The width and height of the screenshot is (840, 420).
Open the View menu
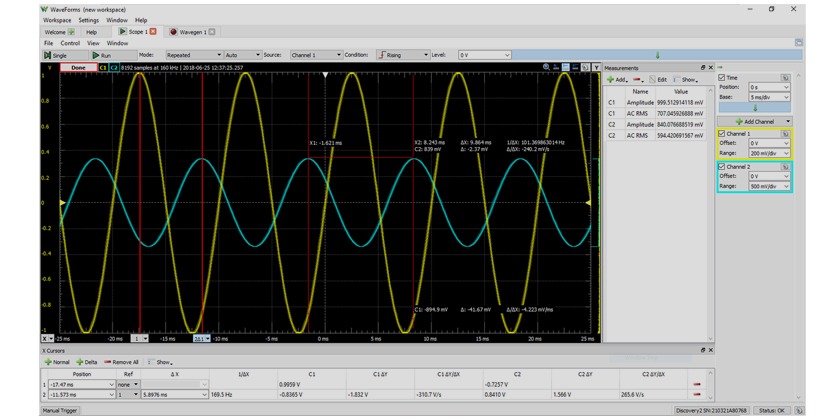(93, 43)
